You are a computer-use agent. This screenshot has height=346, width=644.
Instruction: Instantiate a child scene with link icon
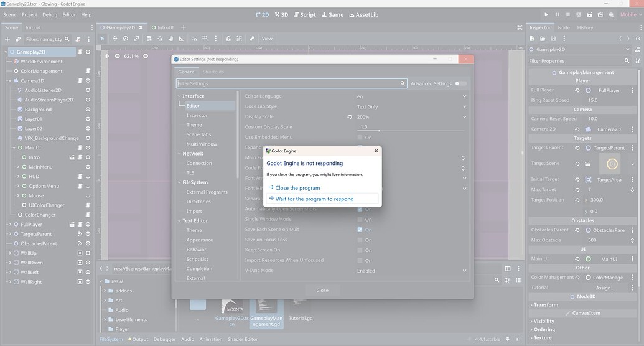point(17,39)
